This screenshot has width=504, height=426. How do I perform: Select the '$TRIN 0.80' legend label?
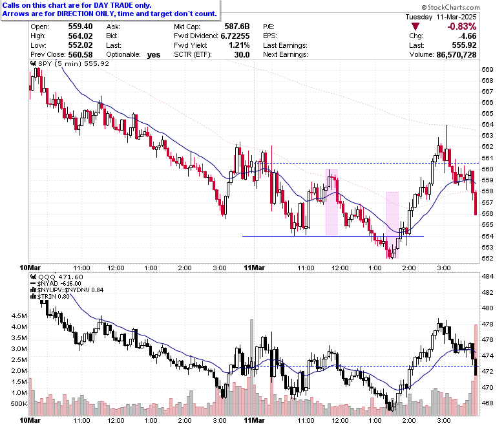click(54, 297)
